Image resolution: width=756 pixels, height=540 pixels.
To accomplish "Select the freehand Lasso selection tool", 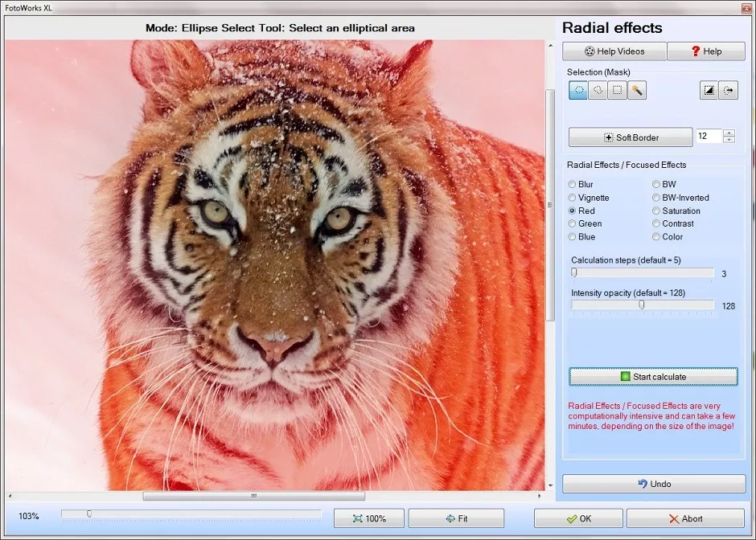I will (598, 90).
